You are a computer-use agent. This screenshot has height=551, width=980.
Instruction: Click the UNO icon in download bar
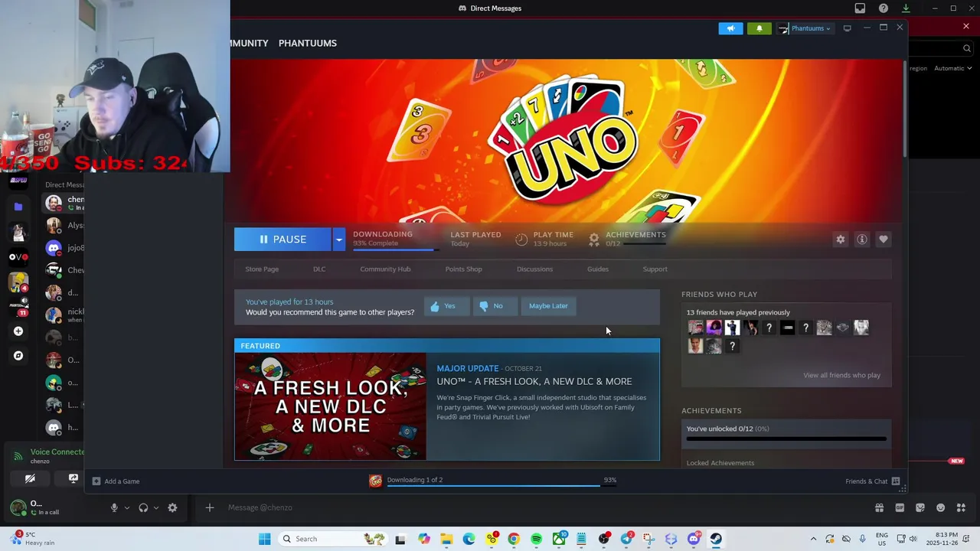(375, 481)
